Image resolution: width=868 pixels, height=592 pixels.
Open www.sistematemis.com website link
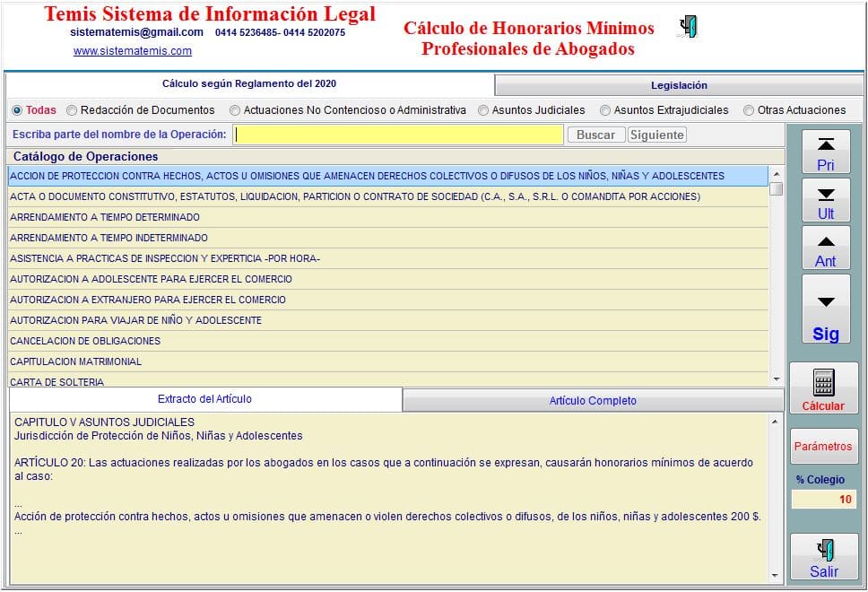(x=132, y=51)
